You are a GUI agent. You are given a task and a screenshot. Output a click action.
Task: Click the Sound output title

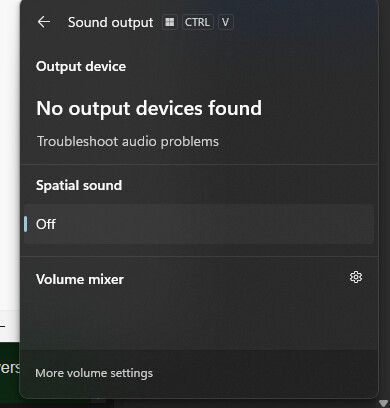[110, 22]
